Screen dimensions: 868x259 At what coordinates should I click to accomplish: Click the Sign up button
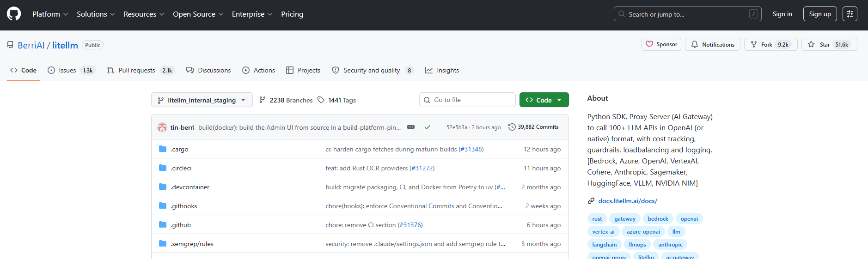(820, 14)
